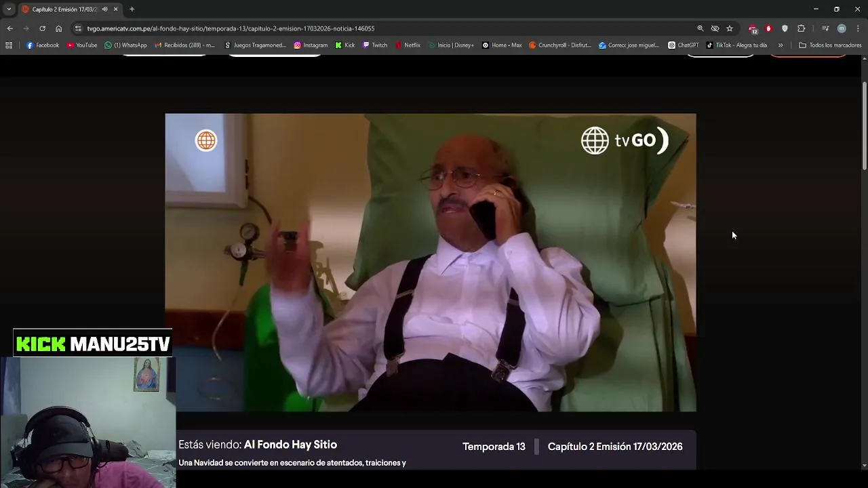
Task: Open the Netflix bookmark
Action: [408, 45]
